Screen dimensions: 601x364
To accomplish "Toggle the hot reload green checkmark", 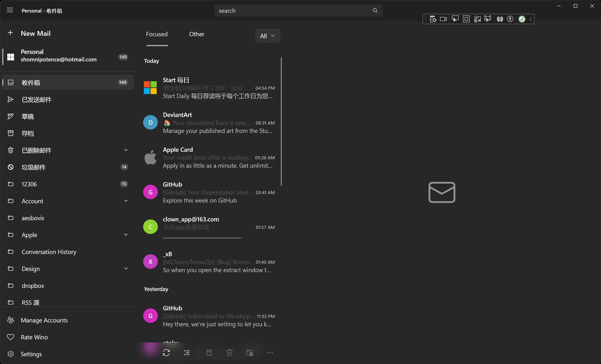I will tap(522, 19).
